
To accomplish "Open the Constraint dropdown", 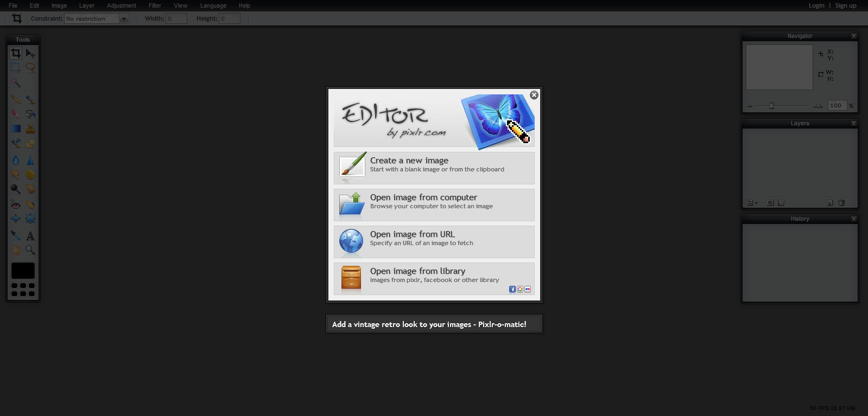I will [x=124, y=19].
